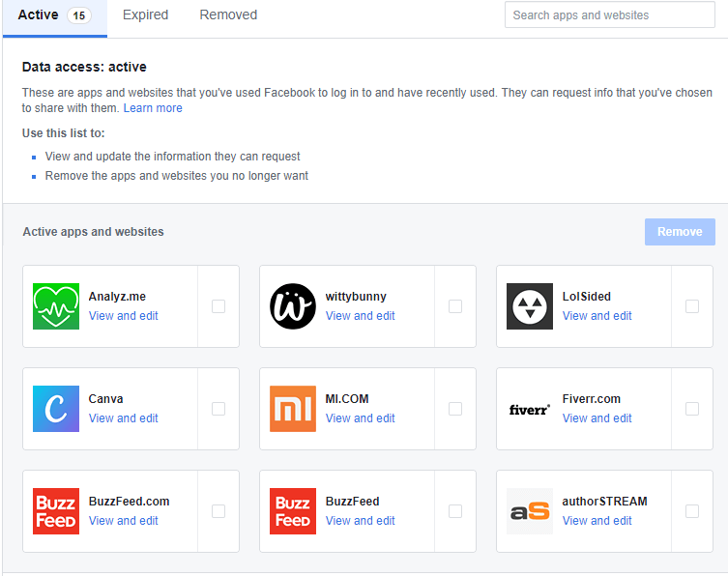Viewport: 728px width, 576px height.
Task: Select the BuzzFeed app checkbox
Action: [x=455, y=511]
